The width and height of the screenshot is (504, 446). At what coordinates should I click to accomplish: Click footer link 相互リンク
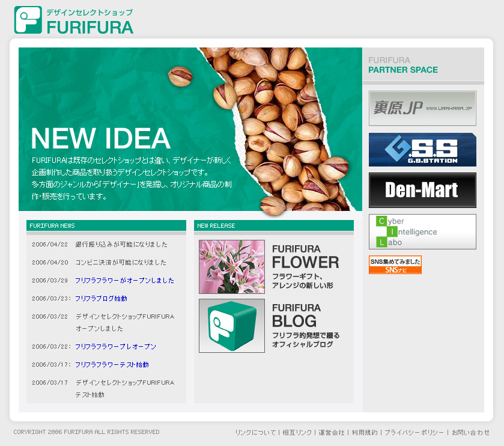pos(297,433)
